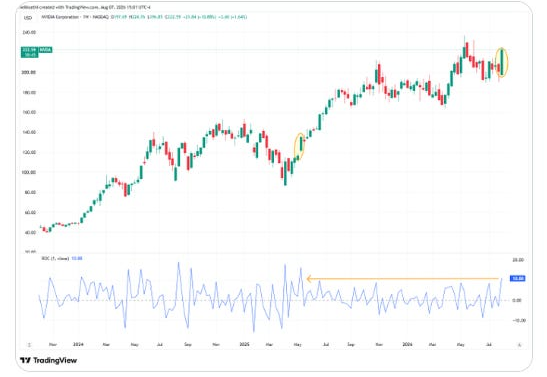Click the OHLC values in chart legend
The height and width of the screenshot is (377, 547).
point(179,17)
